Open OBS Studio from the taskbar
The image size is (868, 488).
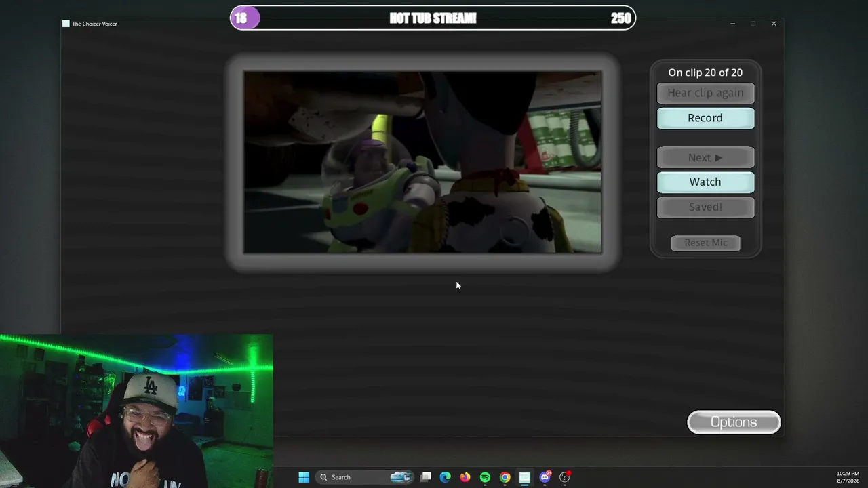click(x=564, y=477)
